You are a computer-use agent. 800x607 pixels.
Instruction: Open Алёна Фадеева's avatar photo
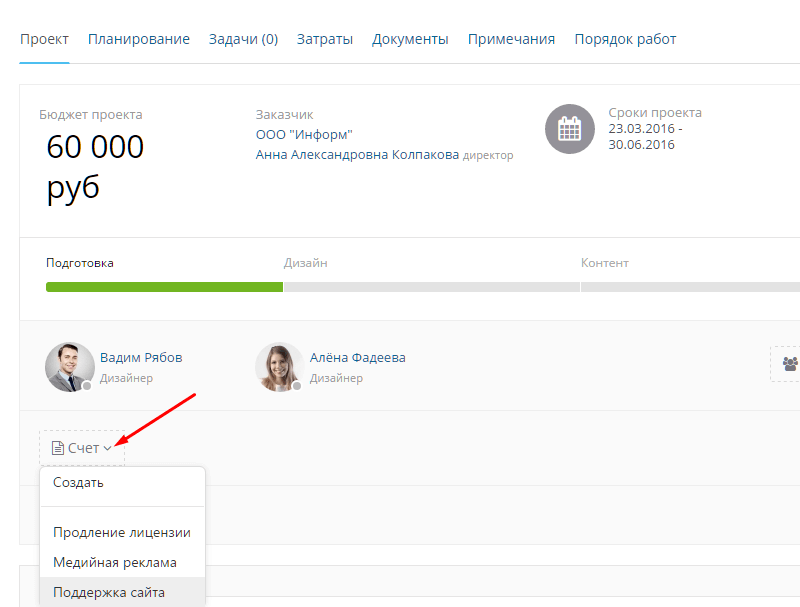[279, 367]
